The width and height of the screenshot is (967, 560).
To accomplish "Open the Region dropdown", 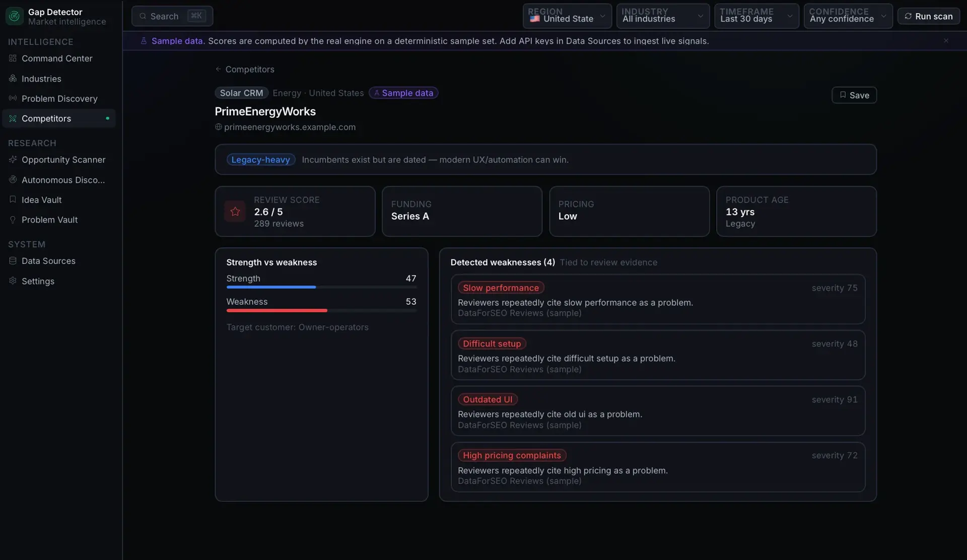I will point(567,16).
